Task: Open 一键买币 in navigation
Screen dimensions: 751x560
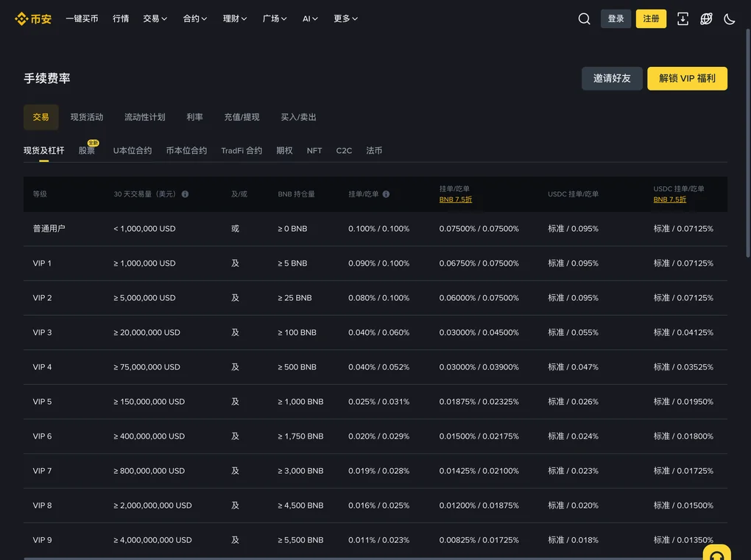Action: pos(82,18)
